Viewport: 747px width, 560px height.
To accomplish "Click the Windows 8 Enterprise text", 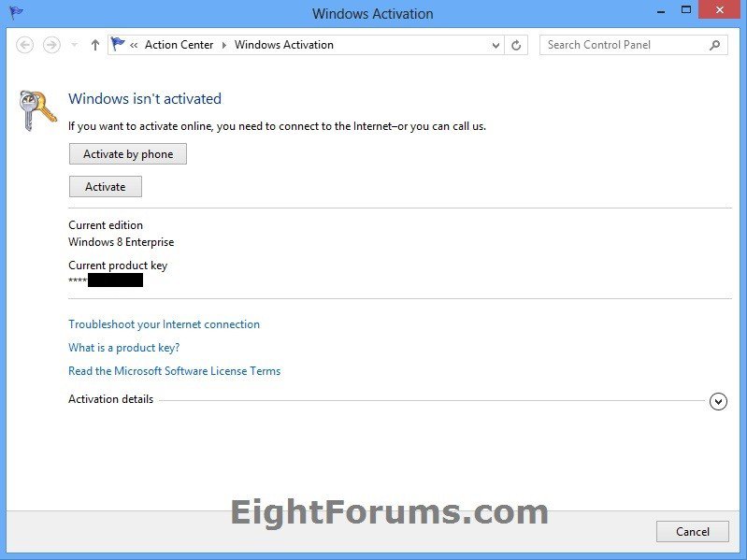I will [x=121, y=242].
